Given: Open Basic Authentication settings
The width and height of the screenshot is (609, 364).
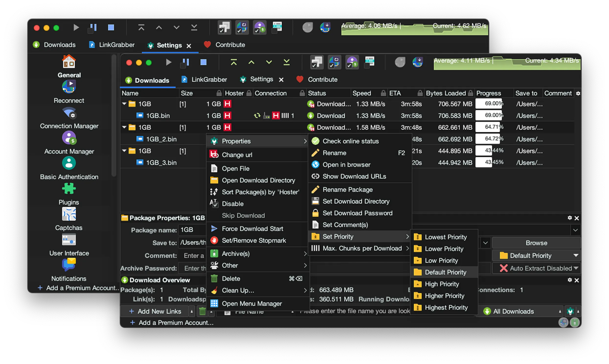Looking at the screenshot, I should point(69,168).
